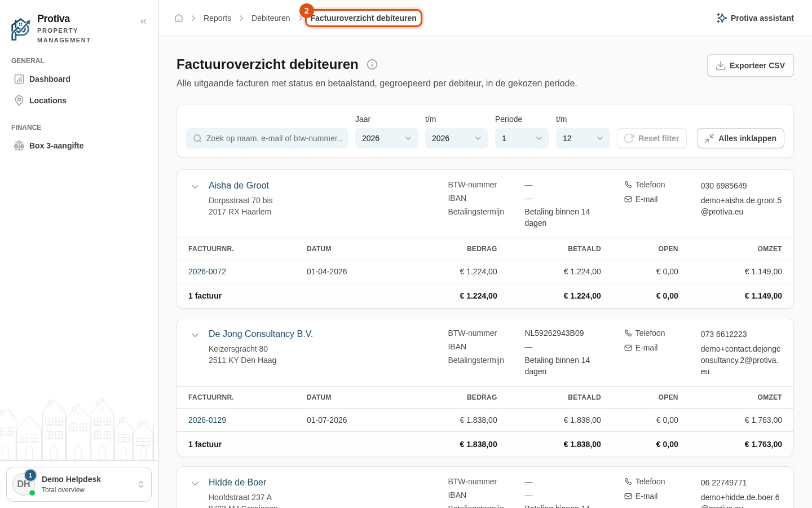Open debtor Aisha de Groot
This screenshot has height=508, width=812.
tap(239, 185)
